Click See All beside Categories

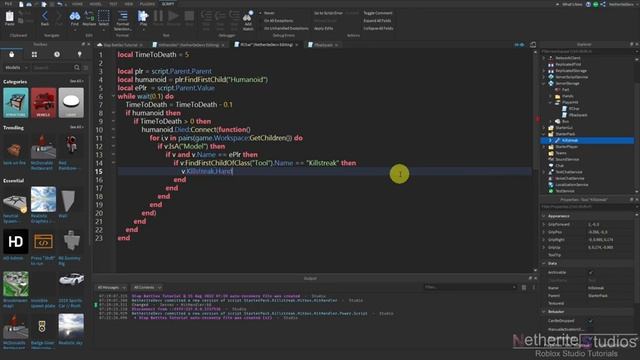[x=76, y=81]
